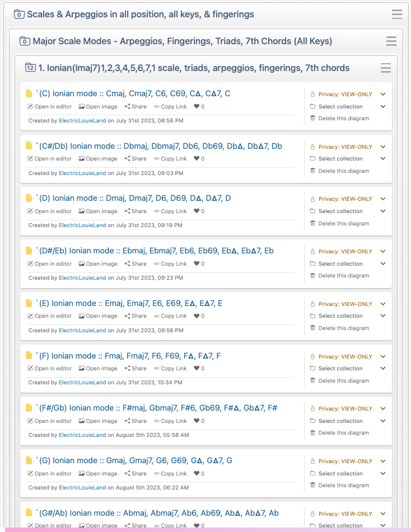Open the (D#/Eb) Ionian mode diagram title
Image resolution: width=411 pixels, height=532 pixels.
(155, 251)
